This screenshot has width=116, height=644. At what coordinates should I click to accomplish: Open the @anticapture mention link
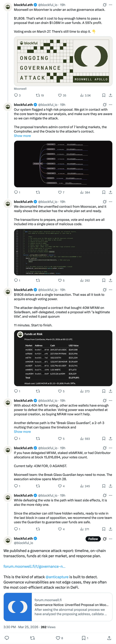point(57,577)
